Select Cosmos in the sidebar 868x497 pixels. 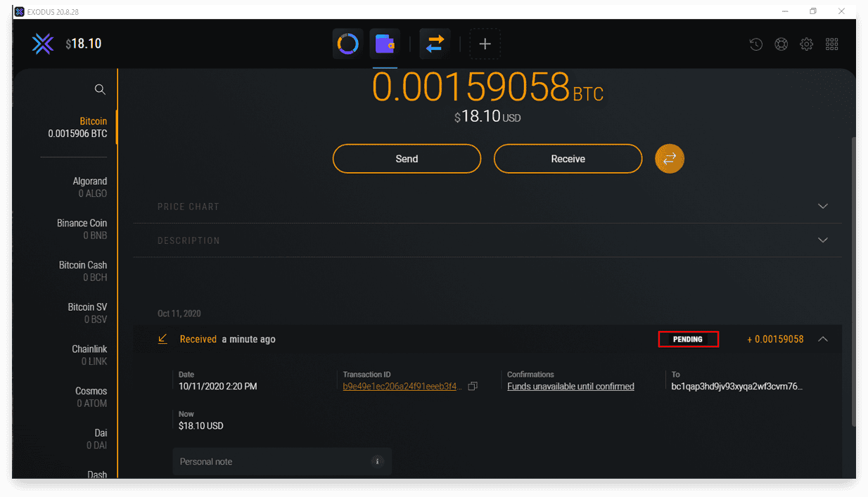click(x=91, y=397)
